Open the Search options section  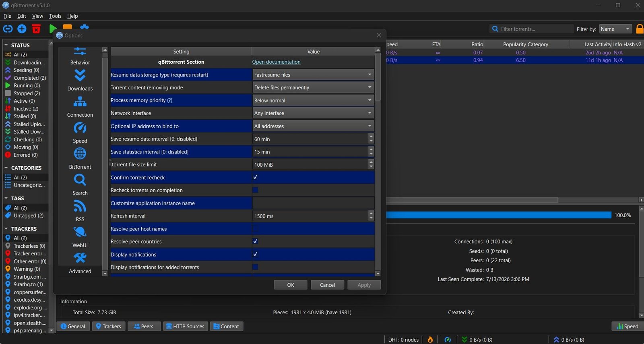pyautogui.click(x=80, y=185)
